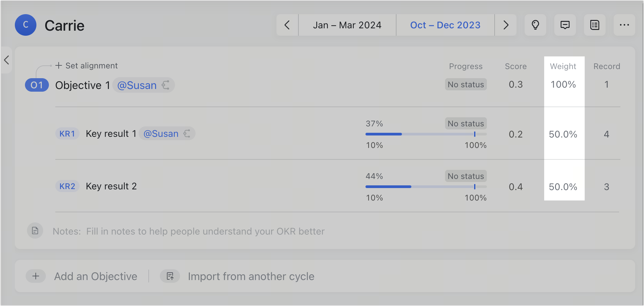The image size is (644, 306).
Task: Collapse the panel using the left sidebar chevron
Action: click(6, 60)
